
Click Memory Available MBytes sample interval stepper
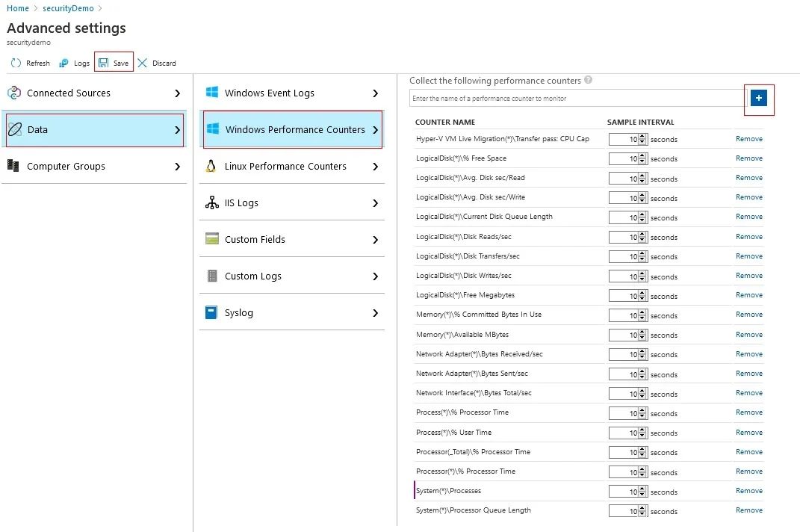point(642,335)
